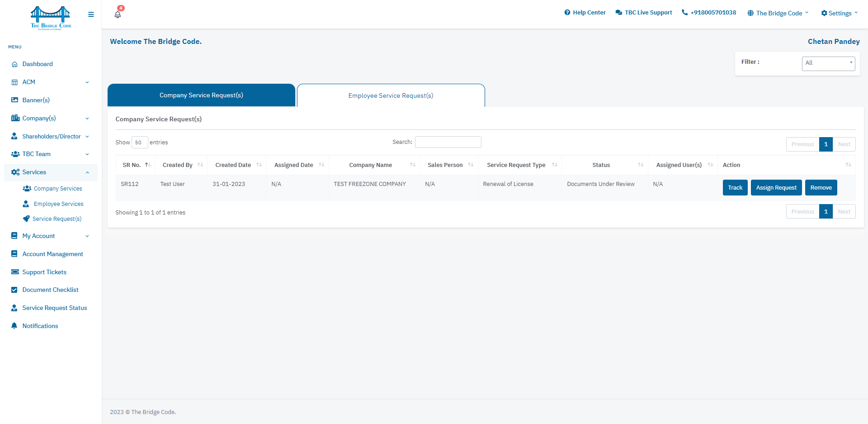Click the ACM table icon
Screen dimensions: 868x424
click(14, 82)
